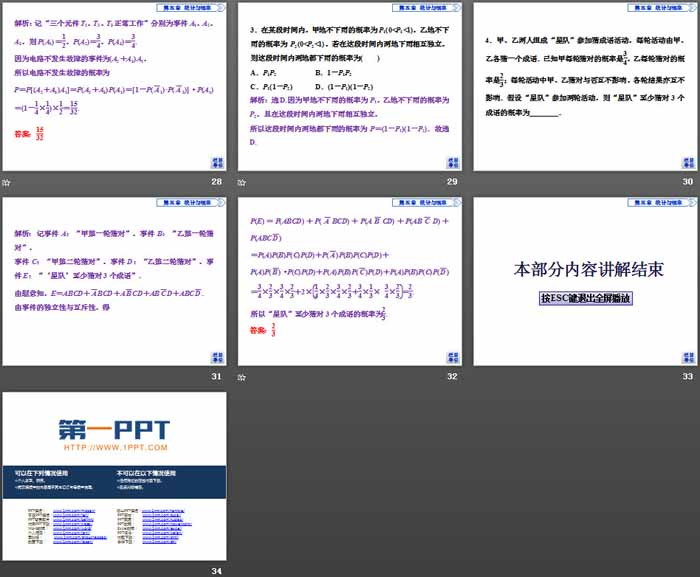Click slide number label 34

point(217,571)
